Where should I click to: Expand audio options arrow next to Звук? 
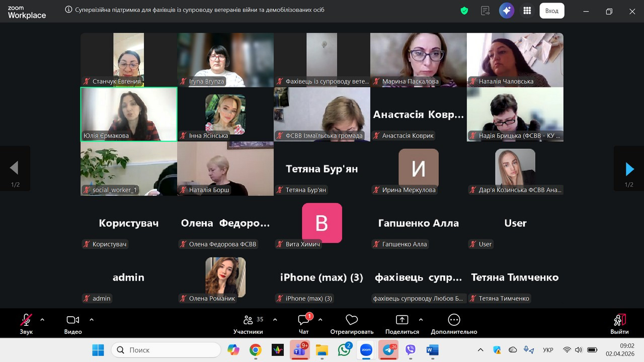(x=42, y=319)
